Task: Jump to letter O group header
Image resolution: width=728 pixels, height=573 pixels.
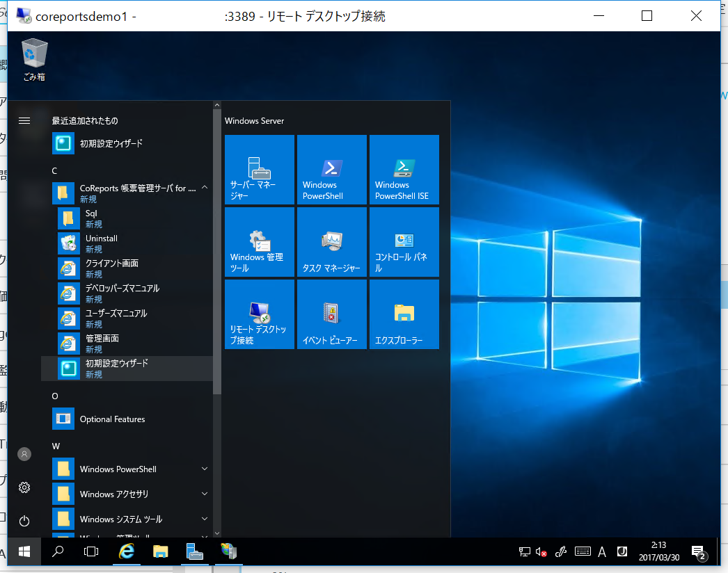Action: [55, 396]
